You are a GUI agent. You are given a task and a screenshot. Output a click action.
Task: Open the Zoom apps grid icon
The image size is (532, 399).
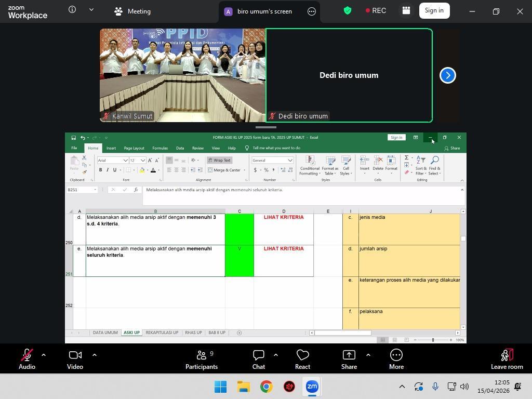point(406,10)
